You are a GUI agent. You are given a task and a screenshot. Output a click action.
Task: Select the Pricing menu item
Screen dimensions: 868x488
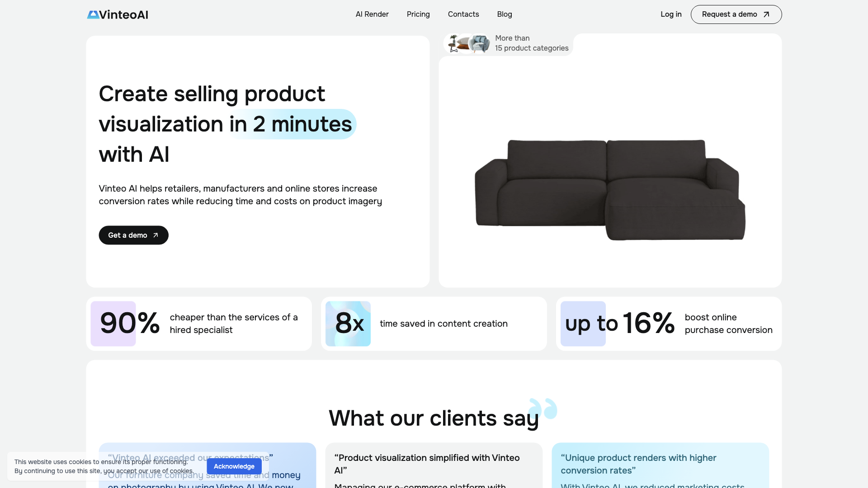coord(418,14)
